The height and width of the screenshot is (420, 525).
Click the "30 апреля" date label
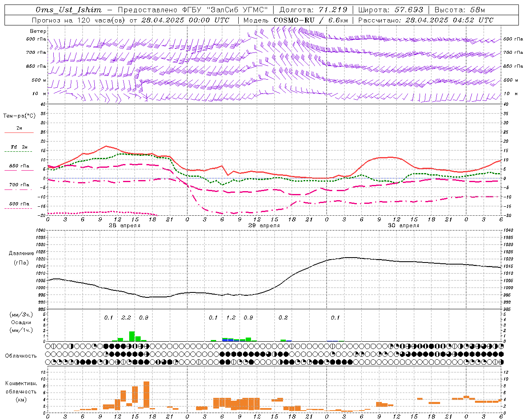click(403, 226)
